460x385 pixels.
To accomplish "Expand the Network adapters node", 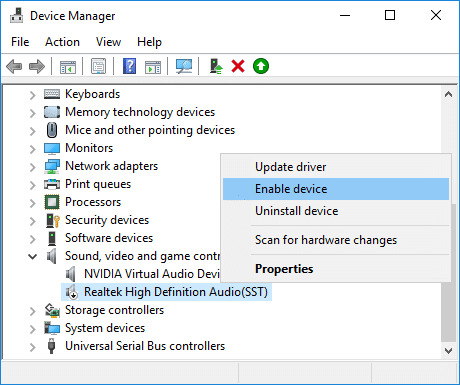I will point(32,167).
